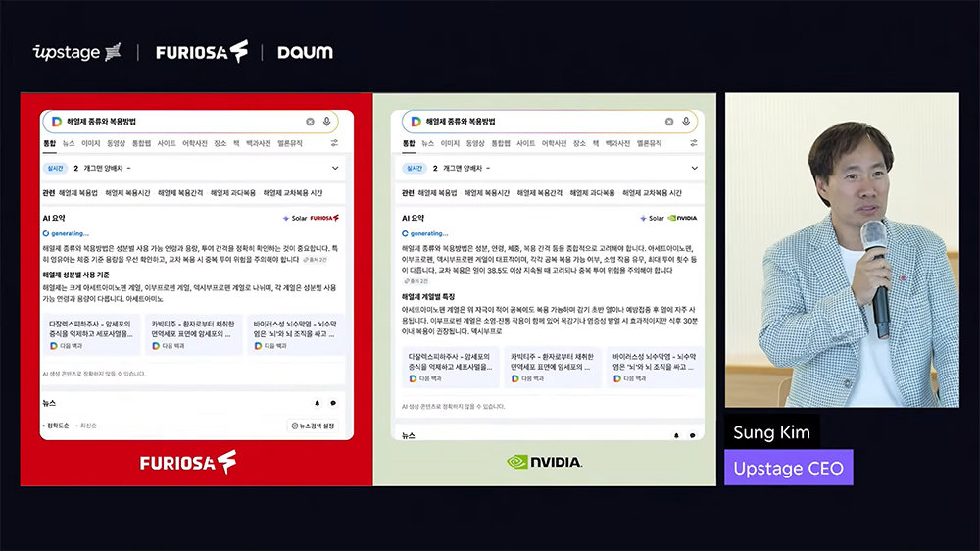980x551 pixels.
Task: Open 멜론뮤직 tab in NVIDIA panel
Action: pos(649,144)
